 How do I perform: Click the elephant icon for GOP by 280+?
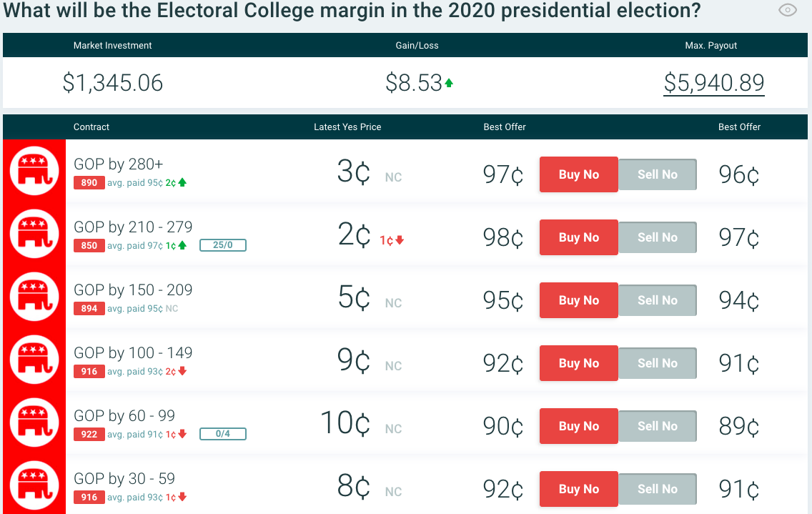[x=34, y=171]
